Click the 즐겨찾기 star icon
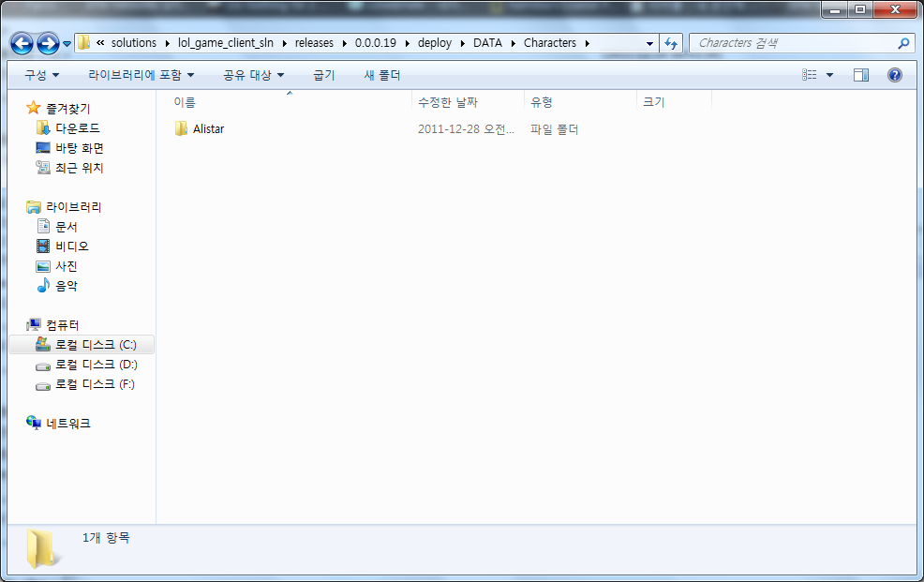This screenshot has height=582, width=924. 34,107
